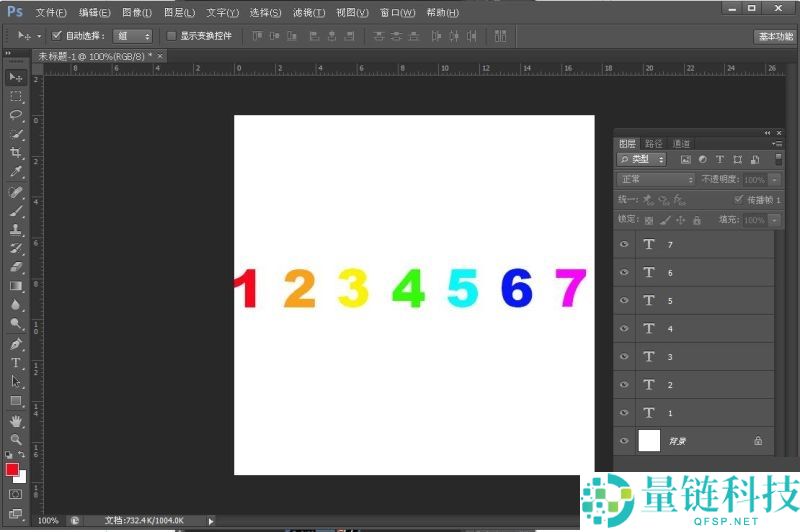Click the 基本功能 workspace button
Viewport: 800px width, 532px height.
click(774, 36)
